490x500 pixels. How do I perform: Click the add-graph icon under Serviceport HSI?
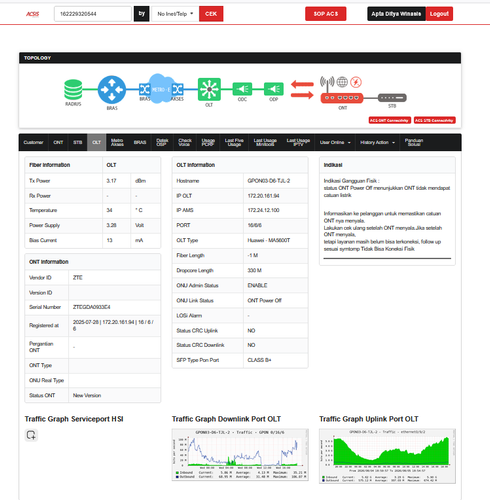click(31, 435)
